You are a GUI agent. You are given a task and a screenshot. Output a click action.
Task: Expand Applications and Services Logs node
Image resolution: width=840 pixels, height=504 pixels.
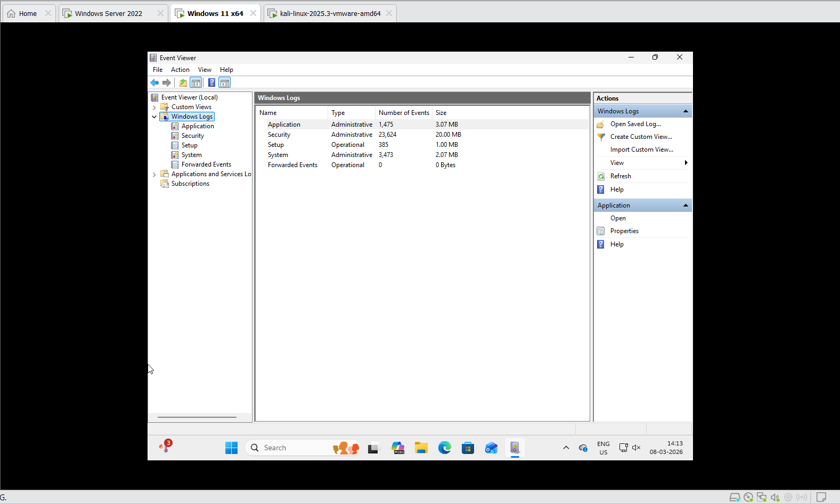154,175
